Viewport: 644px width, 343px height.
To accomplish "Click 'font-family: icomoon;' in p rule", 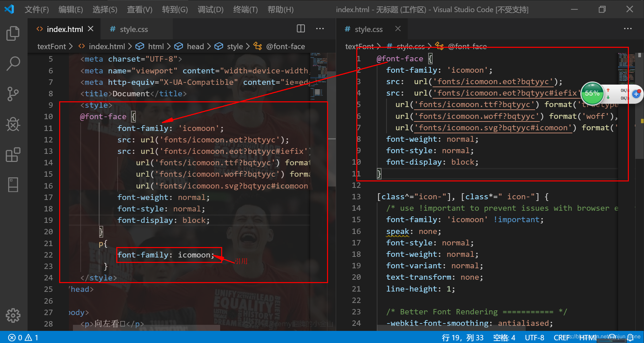I will pyautogui.click(x=166, y=255).
